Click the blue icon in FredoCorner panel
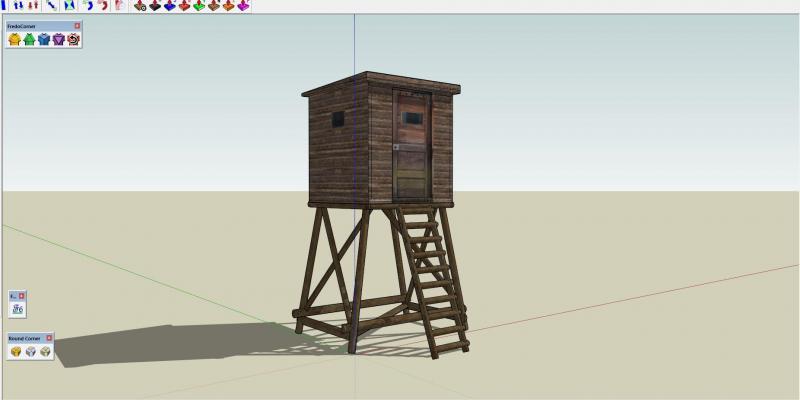The width and height of the screenshot is (800, 400). [44, 40]
